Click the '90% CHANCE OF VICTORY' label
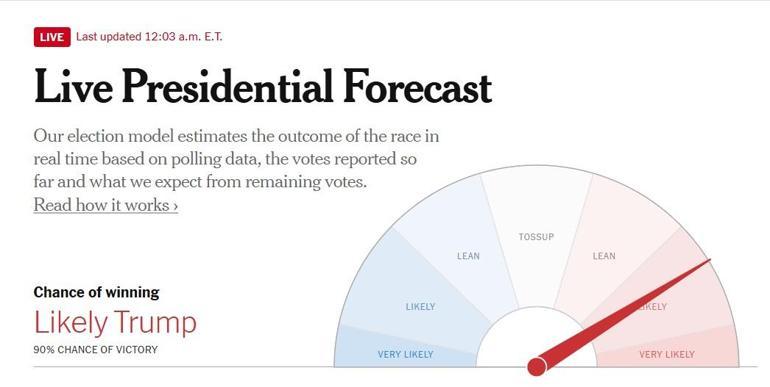Image resolution: width=770 pixels, height=387 pixels. coord(96,350)
